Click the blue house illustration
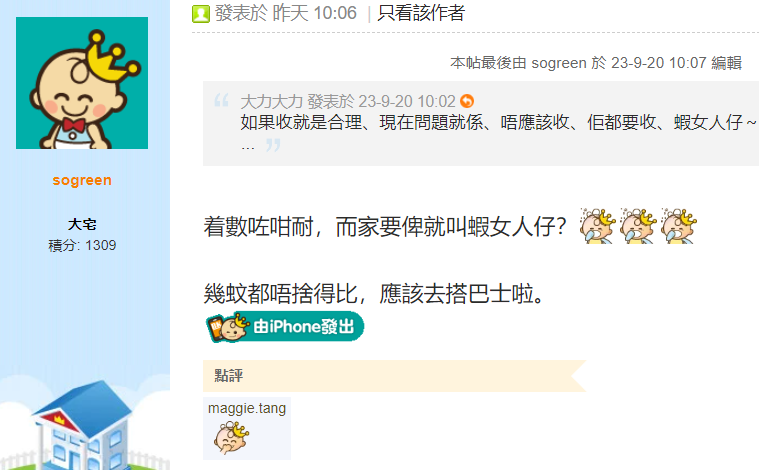The height and width of the screenshot is (470, 759). coord(82,425)
